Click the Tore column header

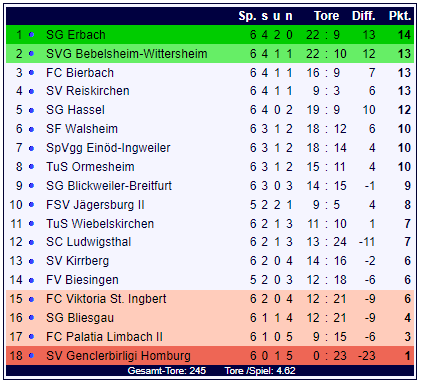[x=326, y=16]
